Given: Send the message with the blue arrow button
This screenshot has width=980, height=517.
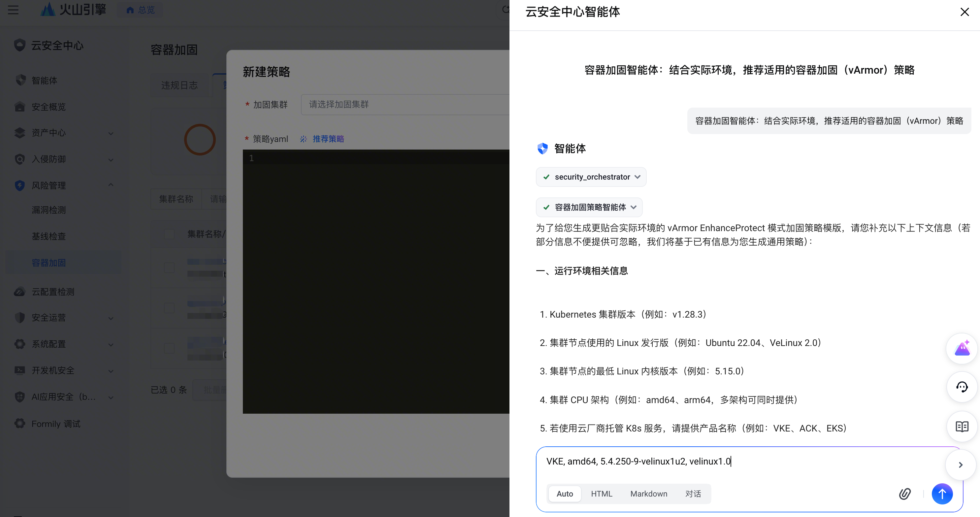Looking at the screenshot, I should (942, 494).
